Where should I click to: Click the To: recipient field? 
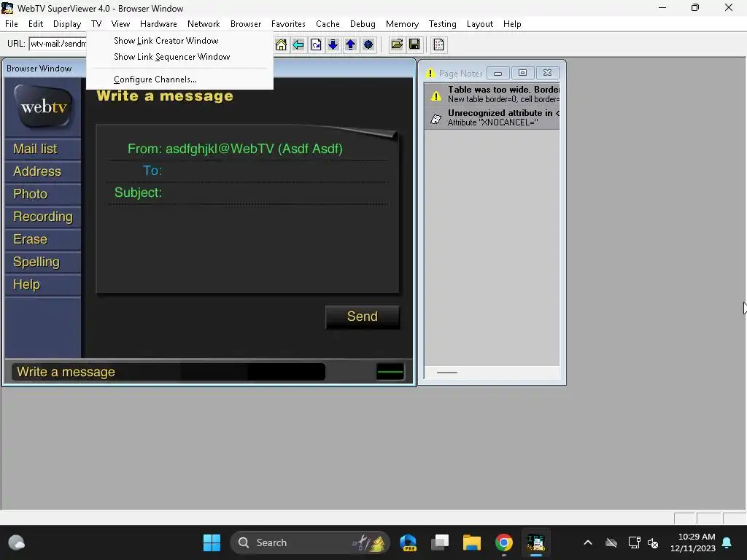pos(276,171)
